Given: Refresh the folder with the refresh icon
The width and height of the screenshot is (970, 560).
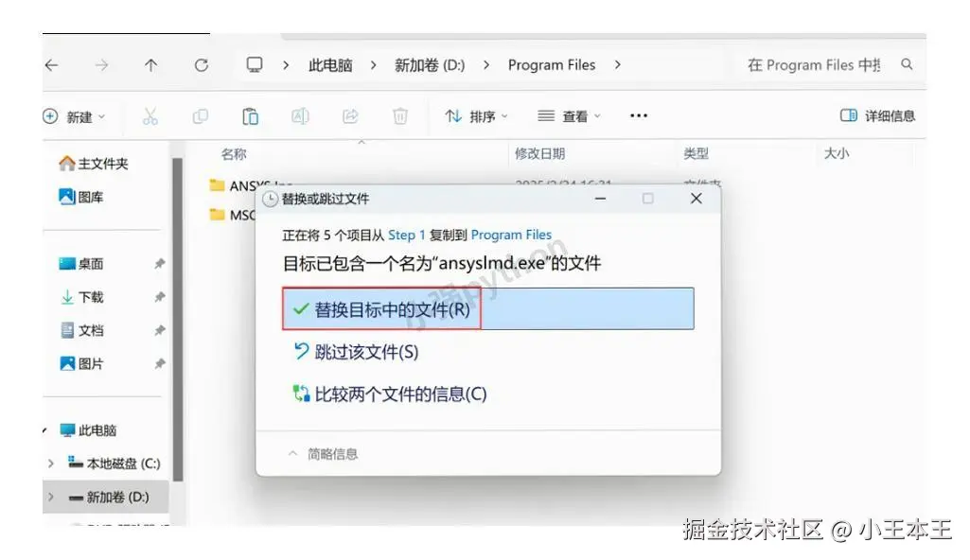Looking at the screenshot, I should (202, 64).
